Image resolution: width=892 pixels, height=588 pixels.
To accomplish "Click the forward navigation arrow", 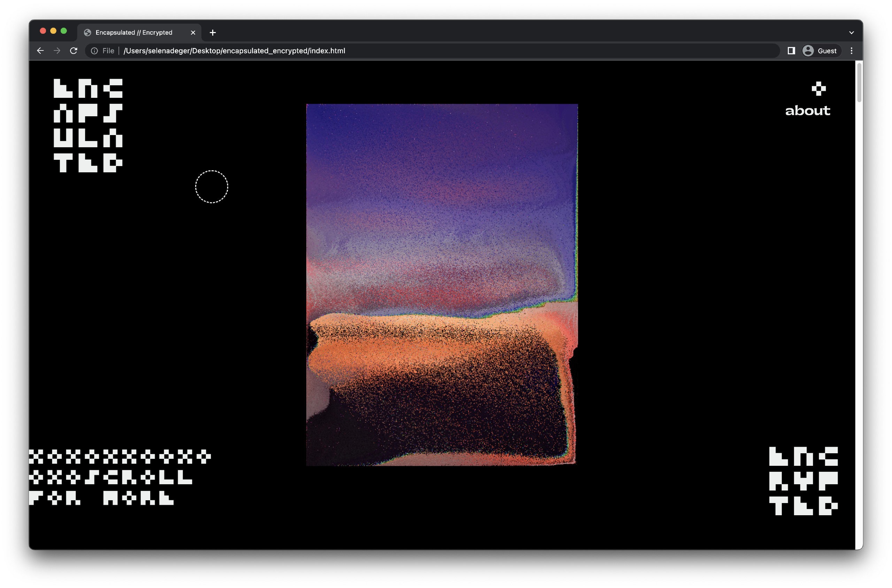I will (57, 50).
